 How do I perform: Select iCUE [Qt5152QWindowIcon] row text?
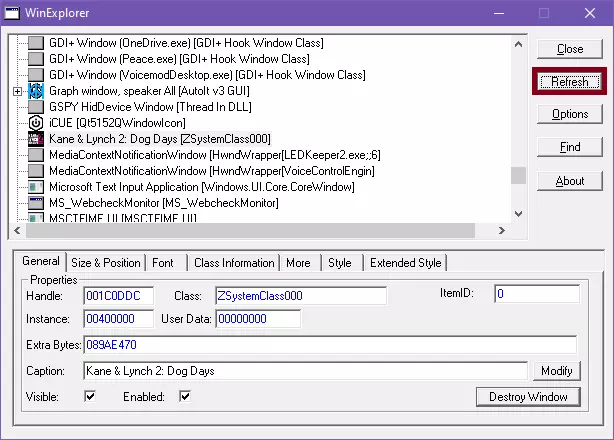pos(117,123)
